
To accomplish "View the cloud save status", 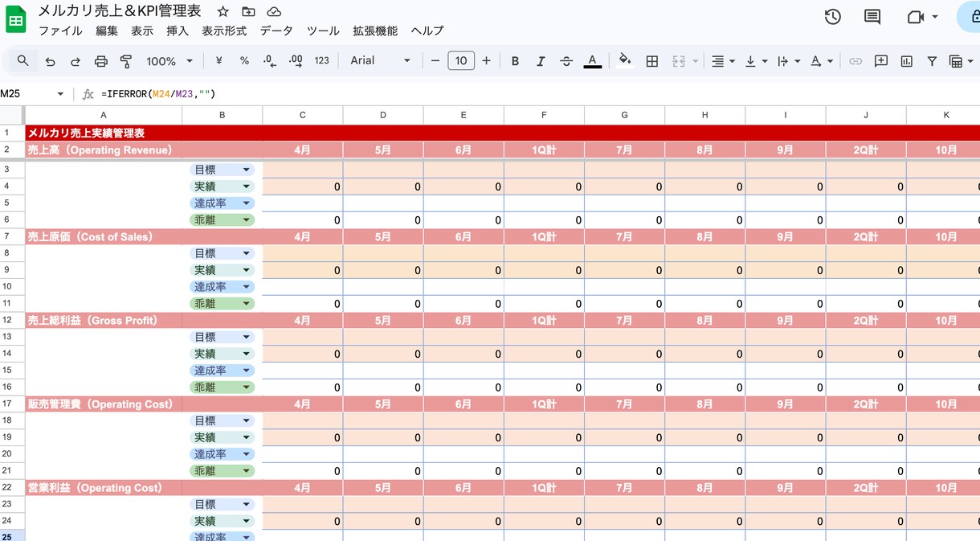I will (274, 12).
